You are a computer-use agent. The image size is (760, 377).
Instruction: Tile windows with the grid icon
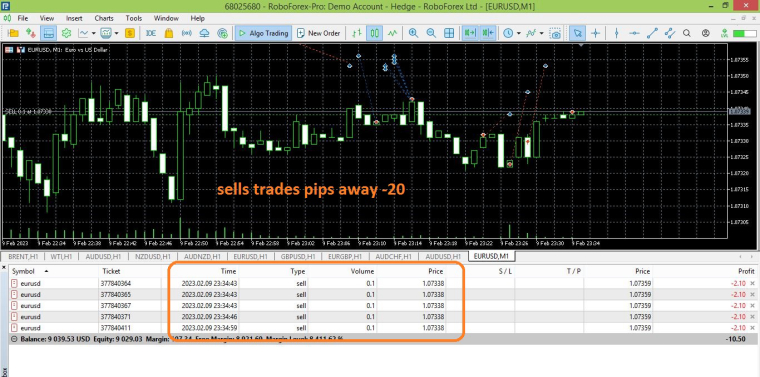pos(449,33)
